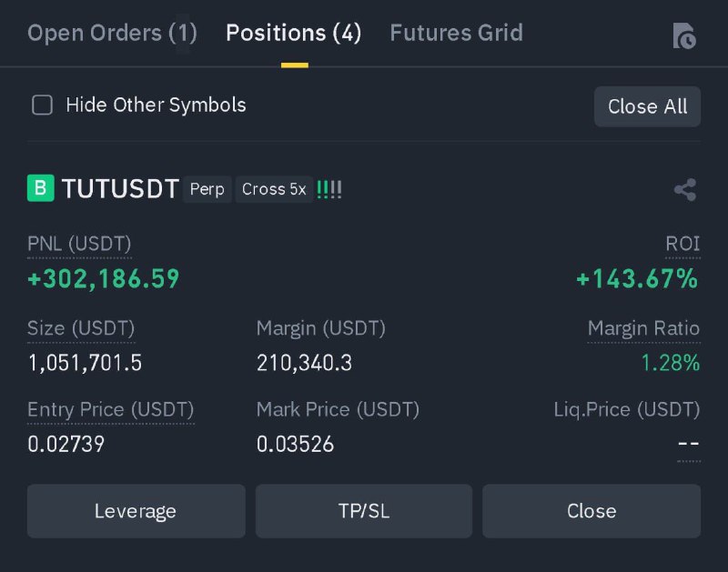This screenshot has height=572, width=728.
Task: Tap the ROI label for explanation
Action: [682, 244]
